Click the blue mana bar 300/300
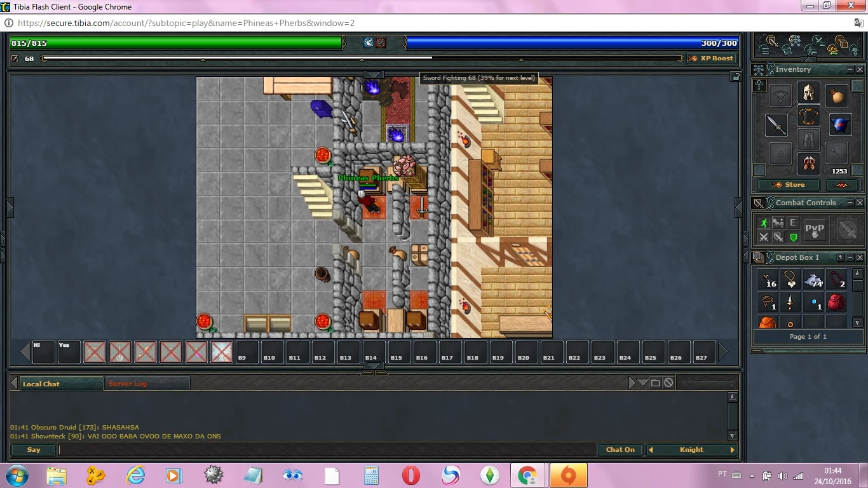 (573, 43)
